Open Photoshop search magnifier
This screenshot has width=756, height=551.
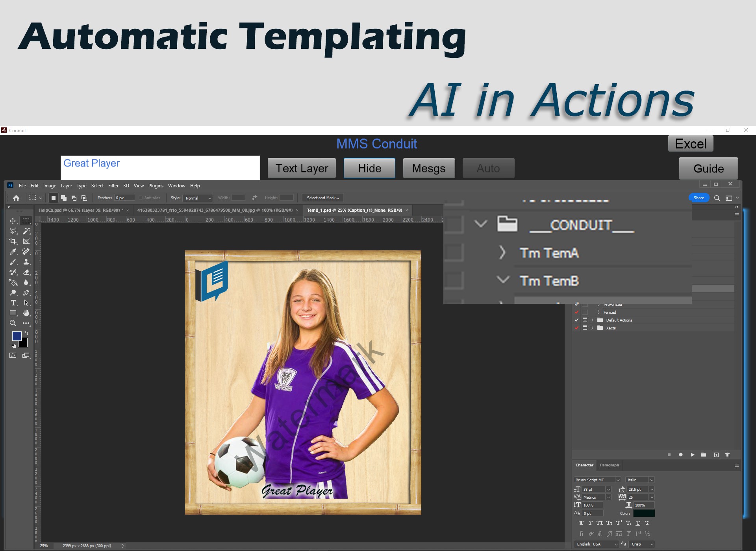tap(717, 198)
